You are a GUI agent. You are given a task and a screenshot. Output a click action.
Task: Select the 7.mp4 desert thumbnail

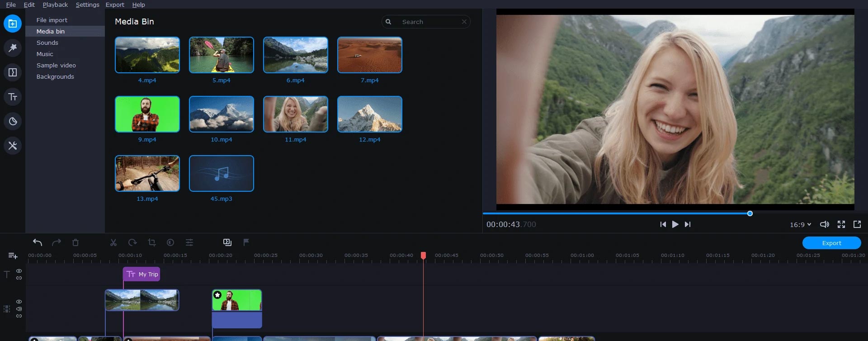(x=370, y=55)
